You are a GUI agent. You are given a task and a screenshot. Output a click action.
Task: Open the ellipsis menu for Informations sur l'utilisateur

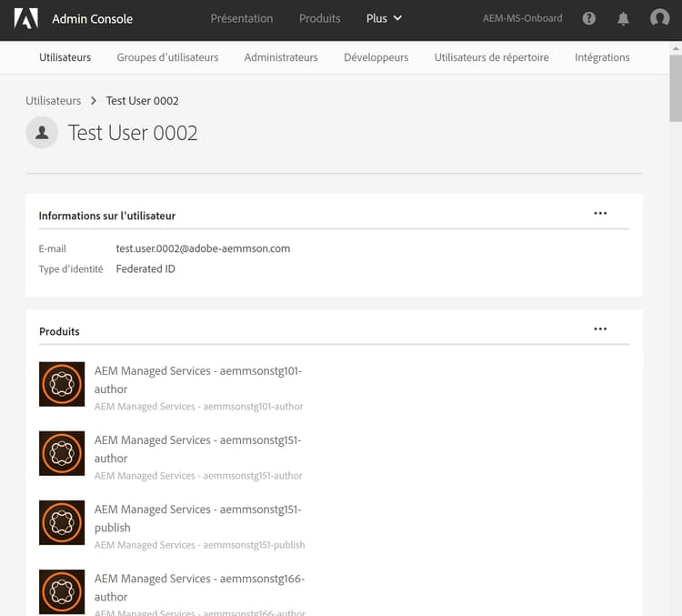[x=600, y=213]
